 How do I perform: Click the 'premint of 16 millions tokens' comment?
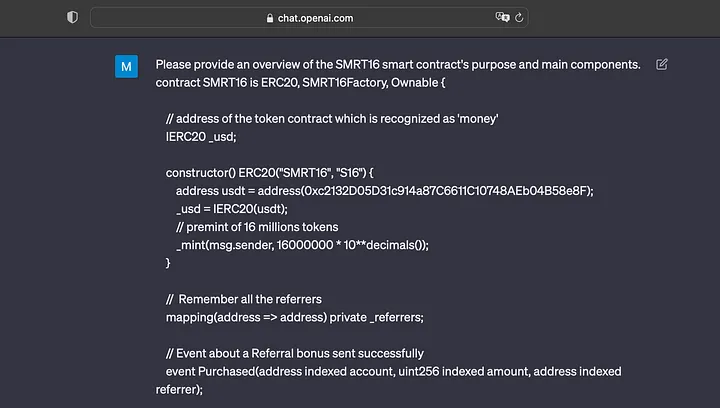coord(257,227)
